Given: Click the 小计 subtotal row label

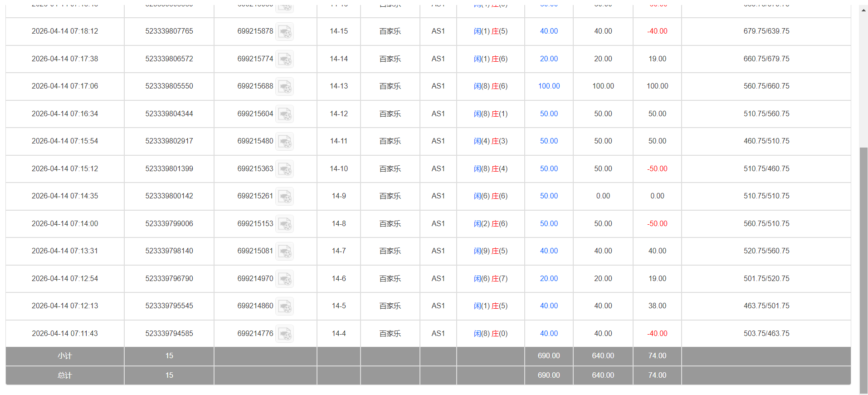Looking at the screenshot, I should 65,356.
